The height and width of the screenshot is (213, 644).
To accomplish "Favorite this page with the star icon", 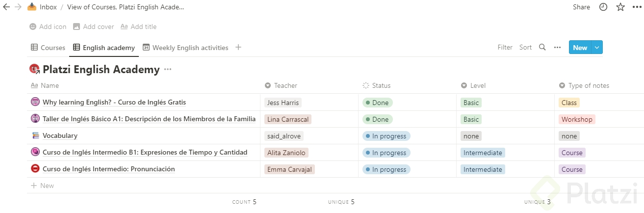I will (x=620, y=7).
